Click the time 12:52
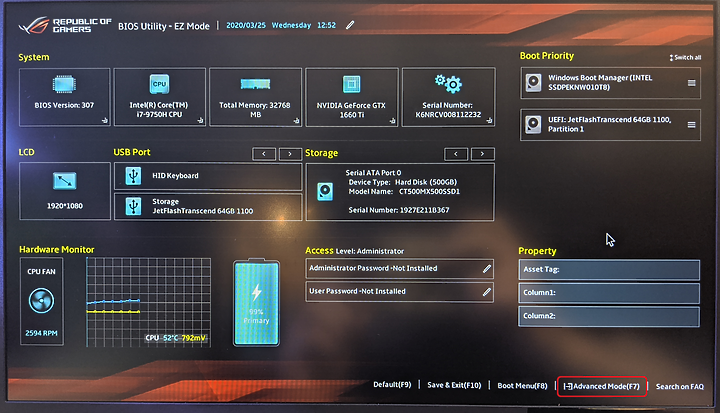The height and width of the screenshot is (413, 720). pos(326,25)
